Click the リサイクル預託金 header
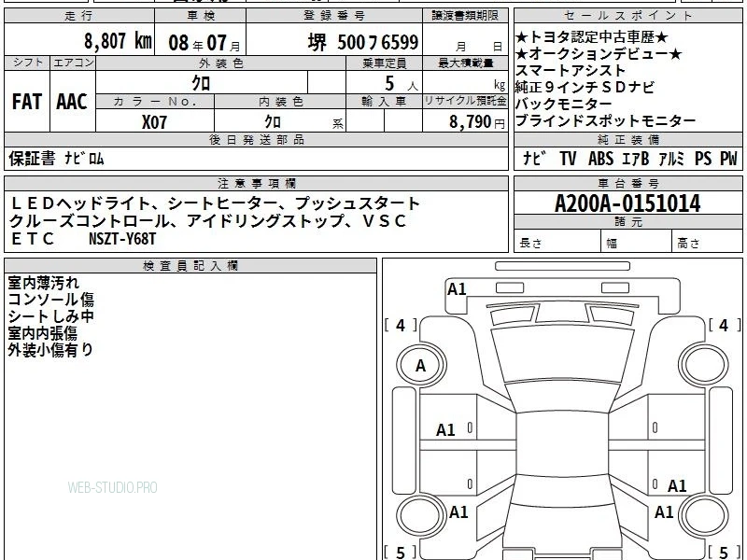747x560 pixels. pyautogui.click(x=465, y=102)
